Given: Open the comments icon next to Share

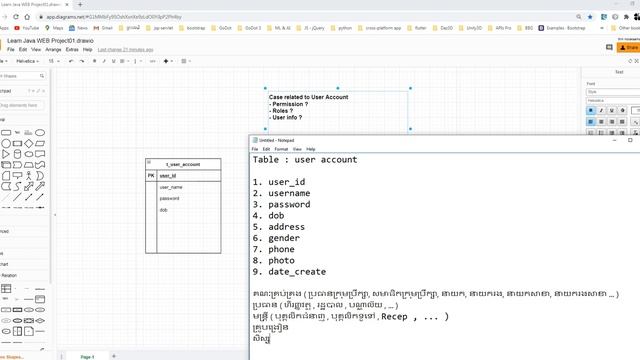Looking at the screenshot, I should tap(609, 47).
